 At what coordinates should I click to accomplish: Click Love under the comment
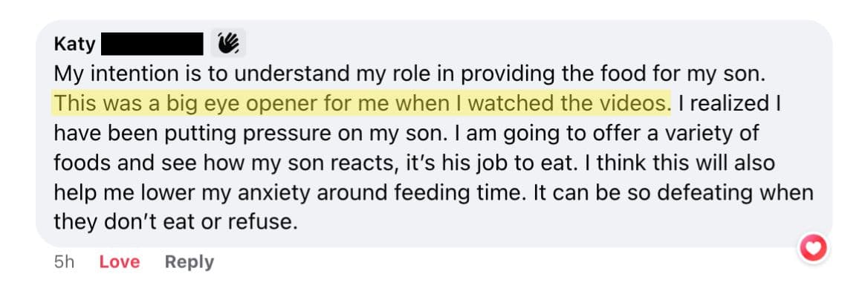pos(119,261)
